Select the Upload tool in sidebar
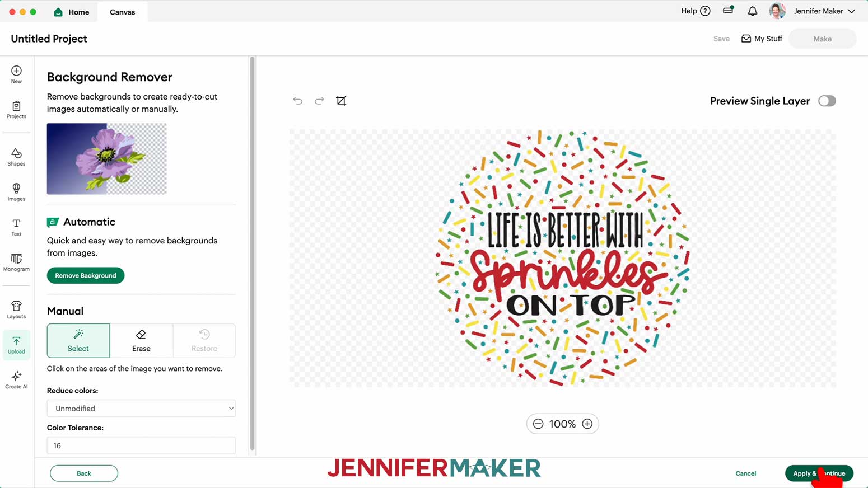Viewport: 868px width, 488px height. point(16,345)
